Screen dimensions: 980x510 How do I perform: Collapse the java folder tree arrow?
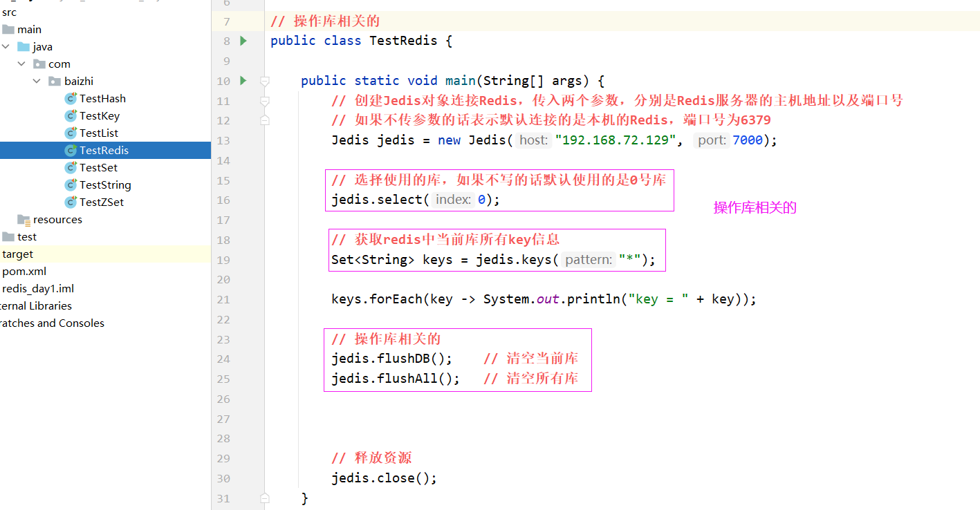6,46
